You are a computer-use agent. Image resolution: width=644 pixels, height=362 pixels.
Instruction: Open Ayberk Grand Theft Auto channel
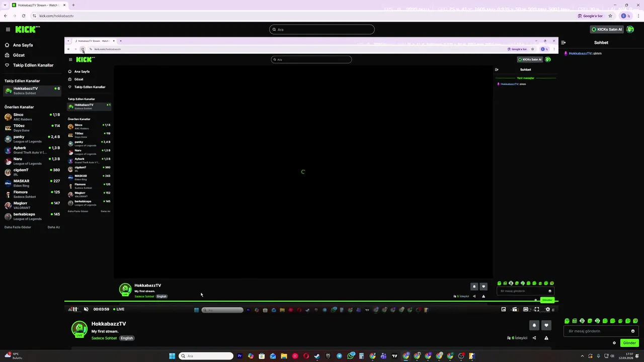(32, 150)
